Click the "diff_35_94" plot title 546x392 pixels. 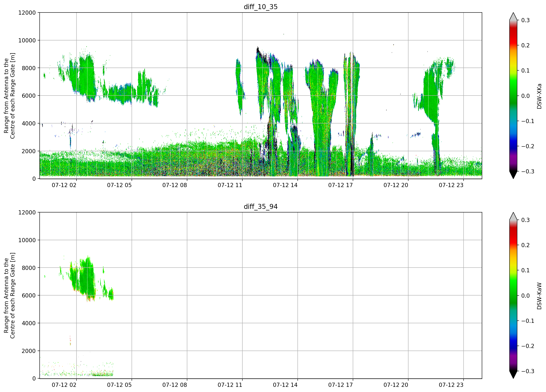coord(260,207)
